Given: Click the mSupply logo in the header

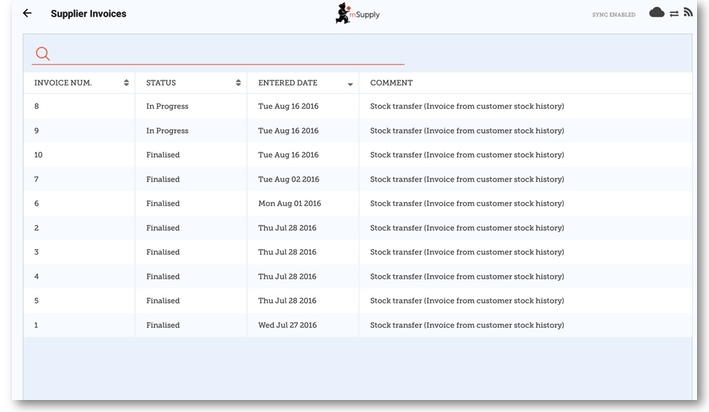Looking at the screenshot, I should pos(357,14).
